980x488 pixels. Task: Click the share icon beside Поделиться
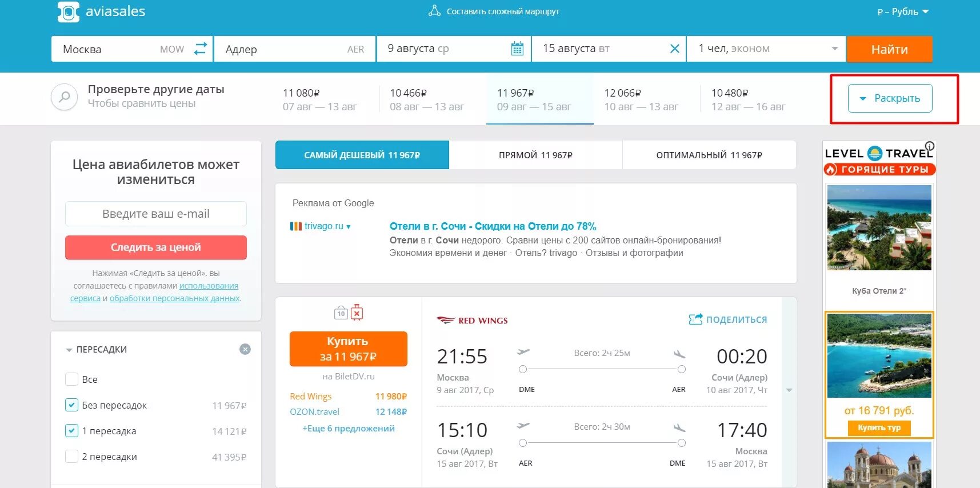tap(695, 319)
